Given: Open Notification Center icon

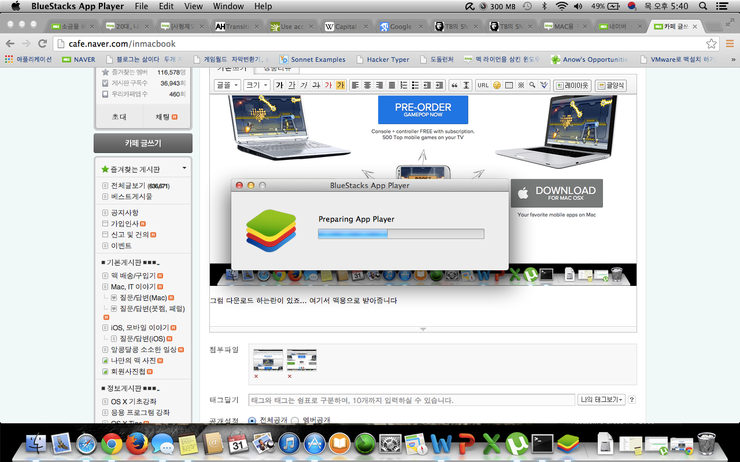Looking at the screenshot, I should [x=722, y=6].
